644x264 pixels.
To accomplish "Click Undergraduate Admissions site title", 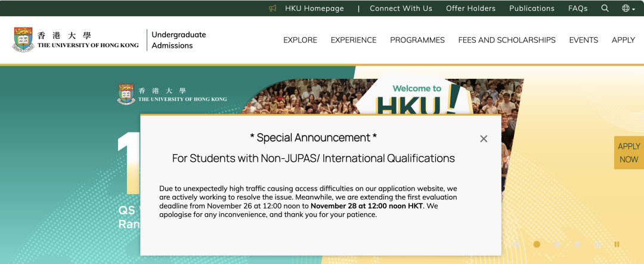I will pos(179,40).
